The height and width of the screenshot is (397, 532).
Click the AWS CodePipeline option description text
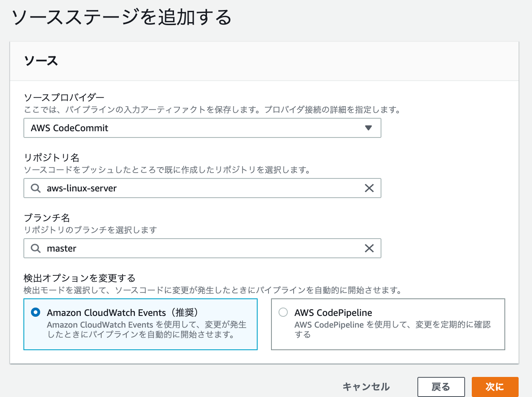(392, 329)
